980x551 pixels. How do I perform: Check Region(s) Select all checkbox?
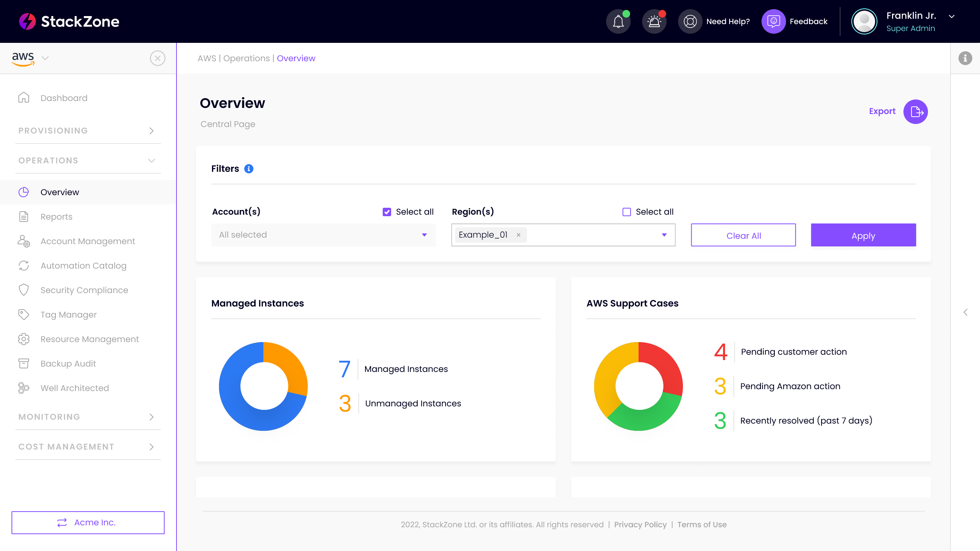627,212
